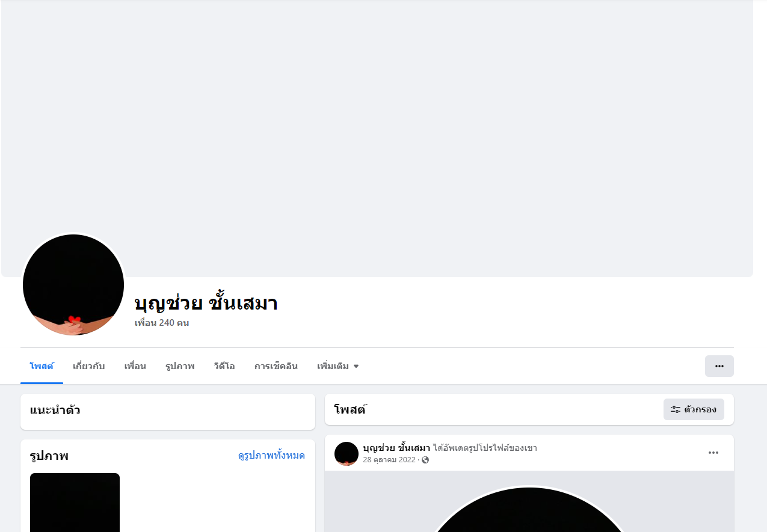767x532 pixels.
Task: Click the แนะนำตัว heading
Action: (x=55, y=411)
